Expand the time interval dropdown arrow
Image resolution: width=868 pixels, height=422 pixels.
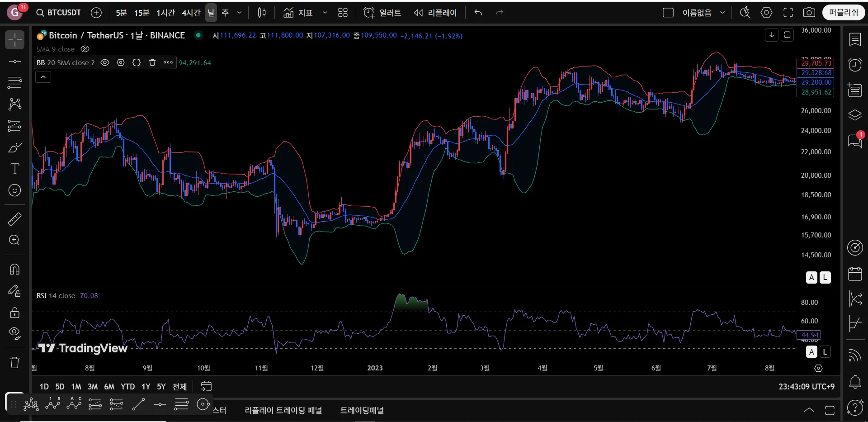(x=239, y=13)
